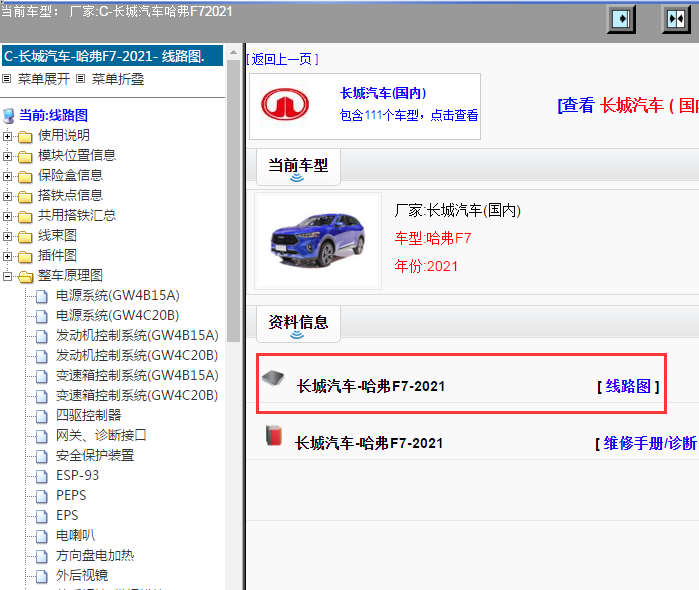Image resolution: width=699 pixels, height=590 pixels.
Task: Click the double-arrow panel split icon in the header
Action: (676, 19)
